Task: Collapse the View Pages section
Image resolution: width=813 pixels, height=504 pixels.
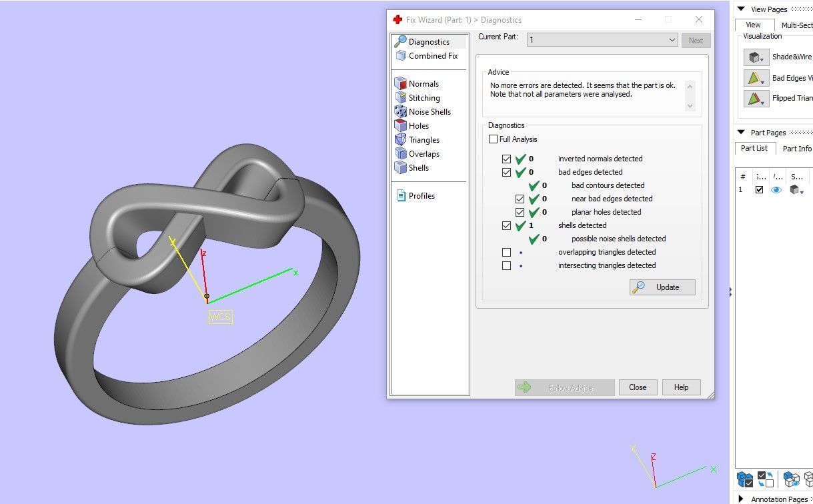Action: pyautogui.click(x=741, y=9)
